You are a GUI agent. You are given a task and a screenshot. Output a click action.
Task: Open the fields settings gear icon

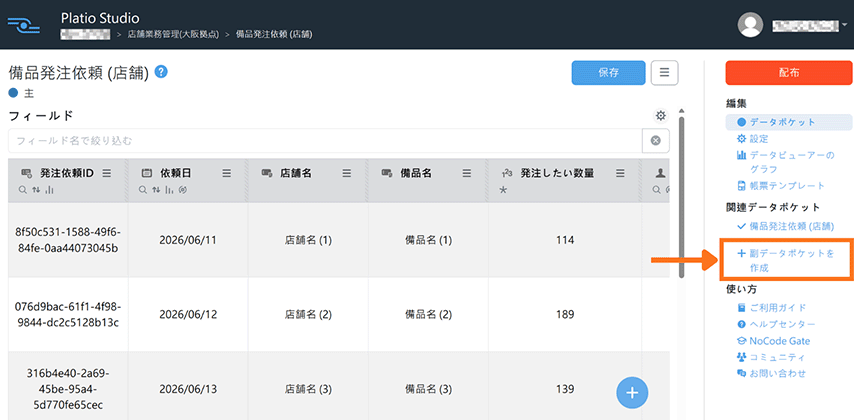[x=661, y=115]
